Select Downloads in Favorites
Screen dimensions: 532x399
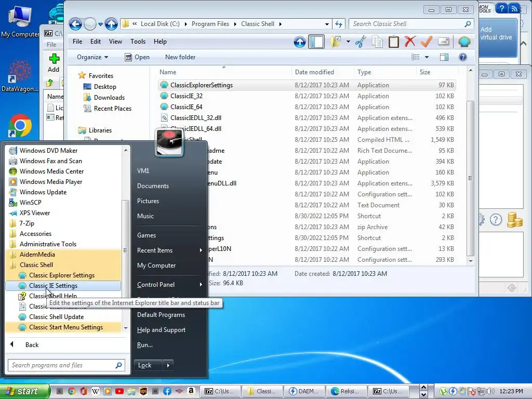[x=109, y=97]
